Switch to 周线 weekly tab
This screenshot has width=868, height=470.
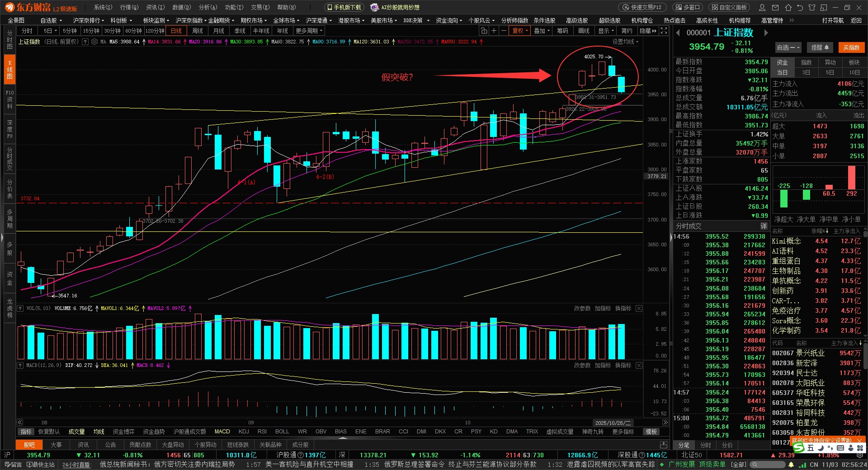pos(198,31)
